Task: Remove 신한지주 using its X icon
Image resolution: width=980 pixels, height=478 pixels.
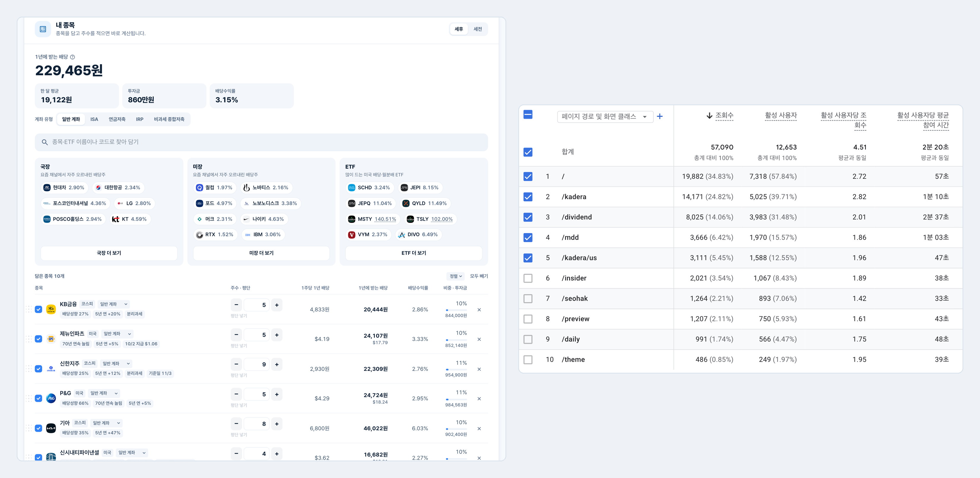Action: click(479, 369)
